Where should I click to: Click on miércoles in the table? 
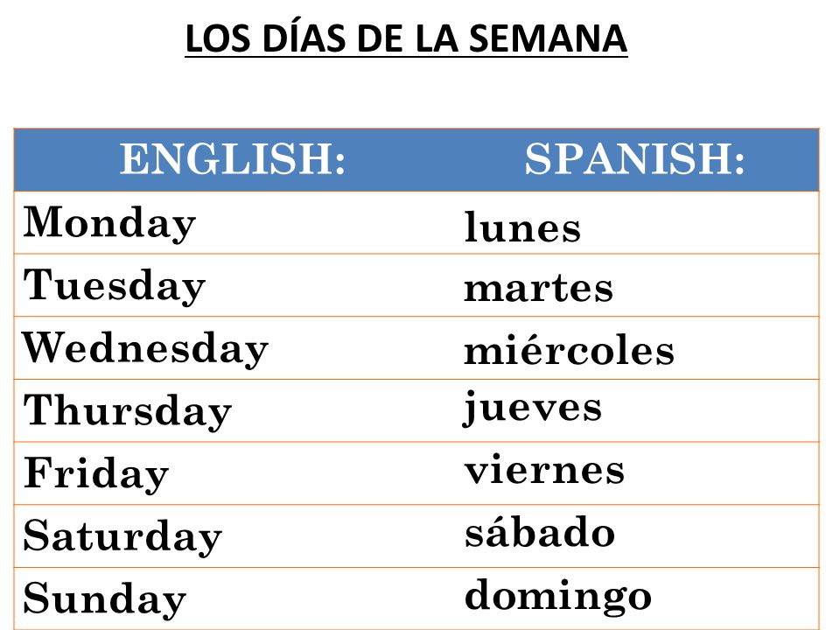click(x=569, y=350)
